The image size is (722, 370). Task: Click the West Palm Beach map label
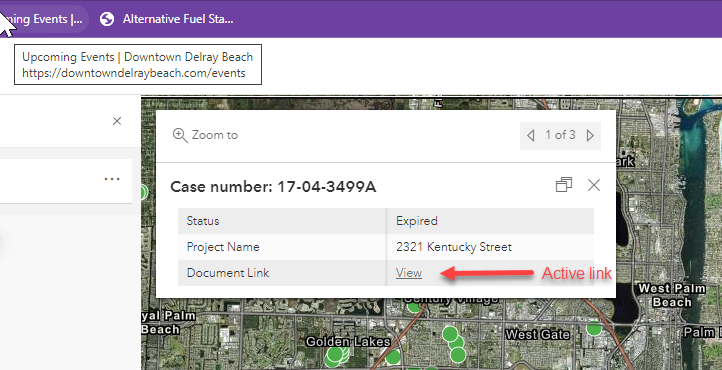(672, 295)
